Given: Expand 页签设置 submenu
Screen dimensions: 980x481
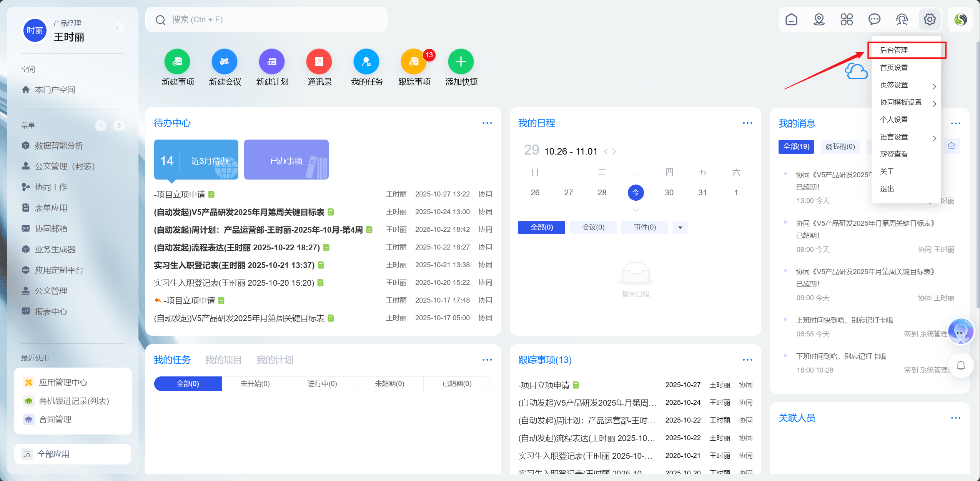Looking at the screenshot, I should [906, 85].
